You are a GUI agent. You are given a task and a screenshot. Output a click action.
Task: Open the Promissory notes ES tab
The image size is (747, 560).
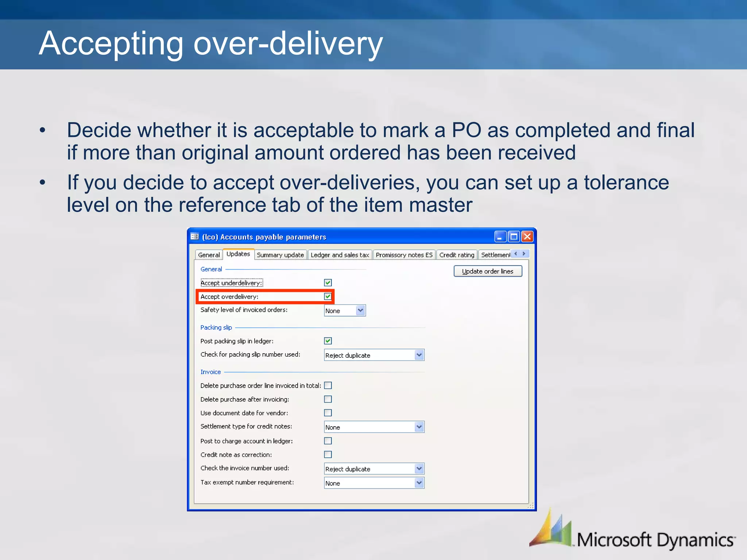[404, 255]
